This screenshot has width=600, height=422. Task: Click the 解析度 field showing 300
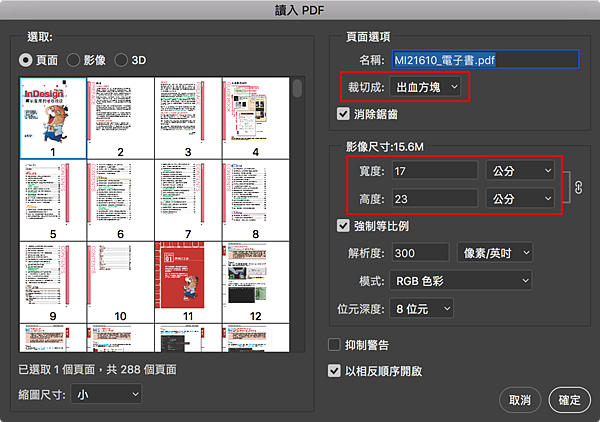pyautogui.click(x=420, y=253)
